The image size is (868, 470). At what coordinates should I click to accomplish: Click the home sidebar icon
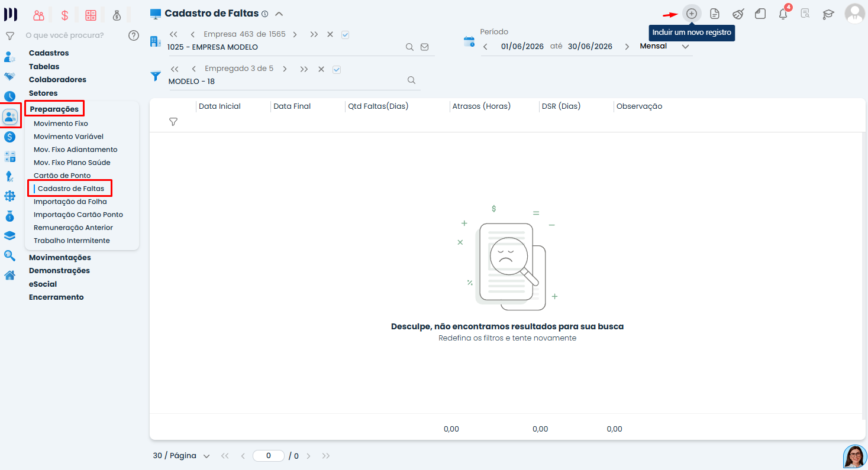(9, 275)
